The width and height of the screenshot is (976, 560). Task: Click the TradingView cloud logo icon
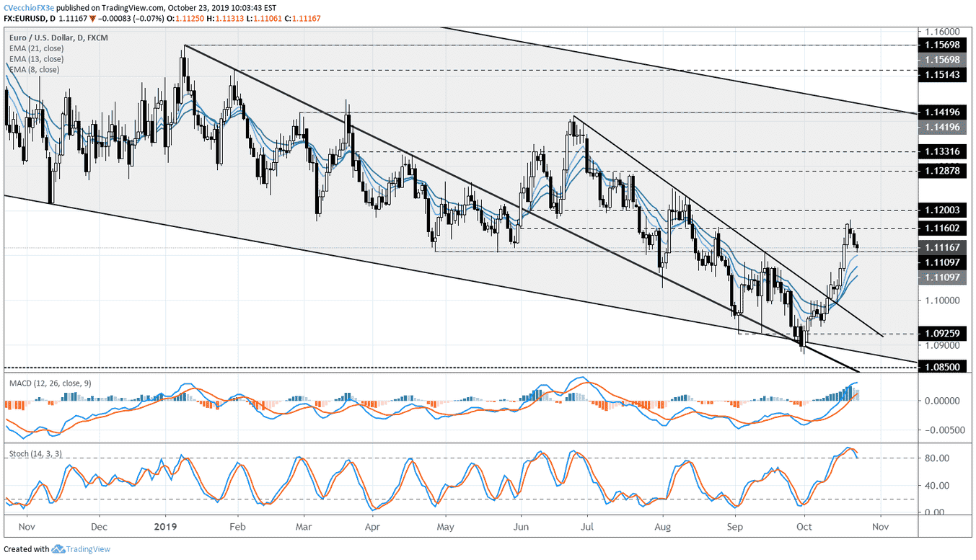point(58,549)
